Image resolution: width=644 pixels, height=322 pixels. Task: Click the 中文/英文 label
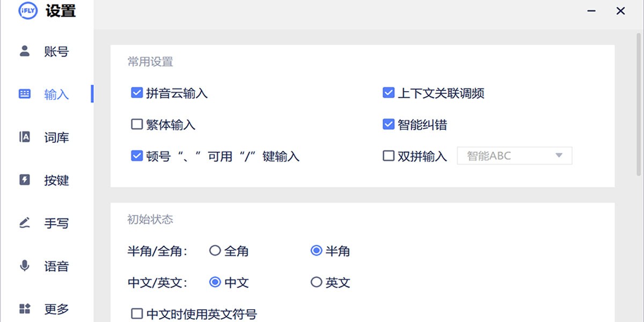[x=157, y=283]
